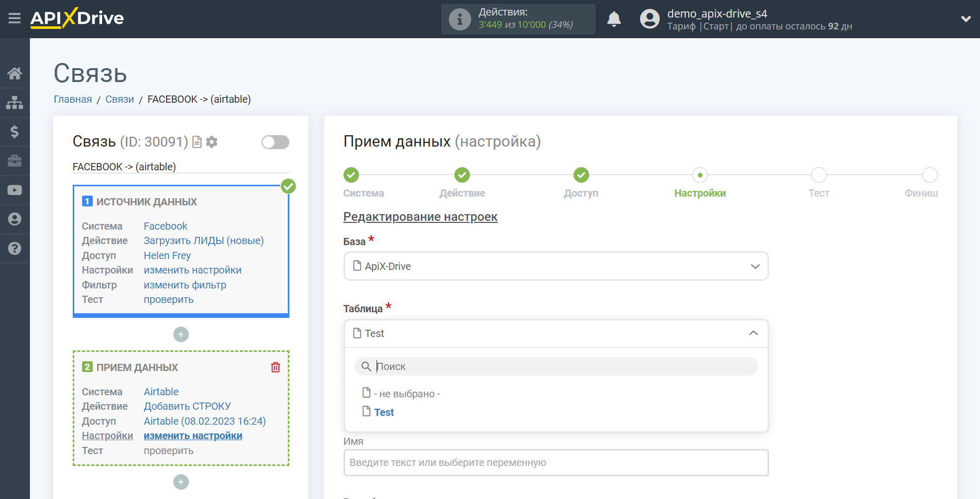Click the 'Редактирование настроек' heading

pyautogui.click(x=420, y=217)
